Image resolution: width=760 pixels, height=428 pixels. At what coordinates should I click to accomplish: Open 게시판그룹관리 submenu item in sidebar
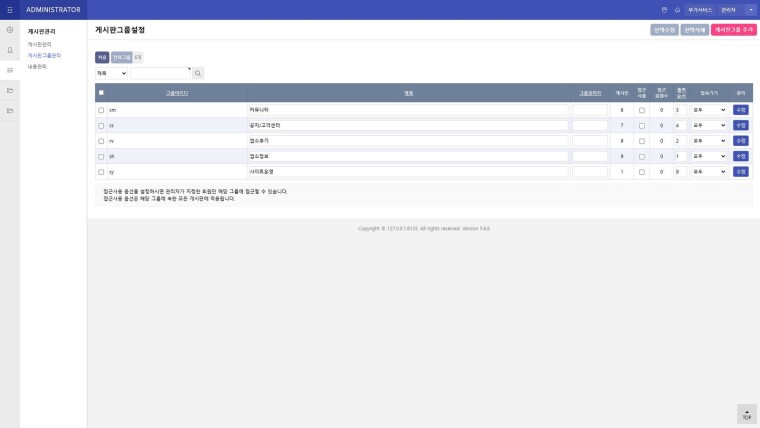[x=44, y=55]
